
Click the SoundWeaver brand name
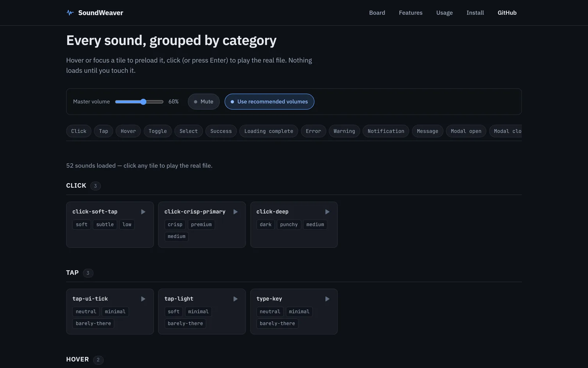click(101, 13)
